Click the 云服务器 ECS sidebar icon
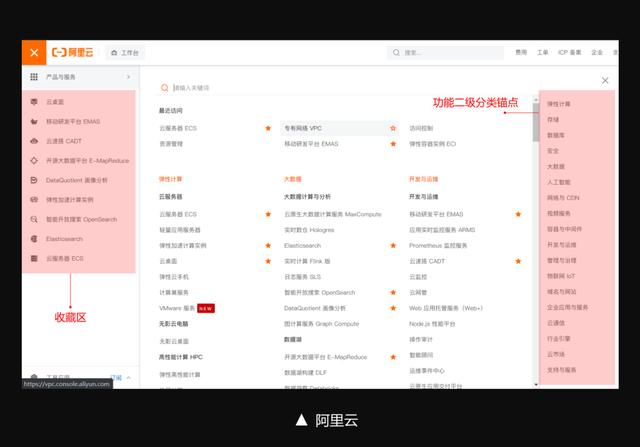The height and width of the screenshot is (447, 640). click(x=34, y=258)
